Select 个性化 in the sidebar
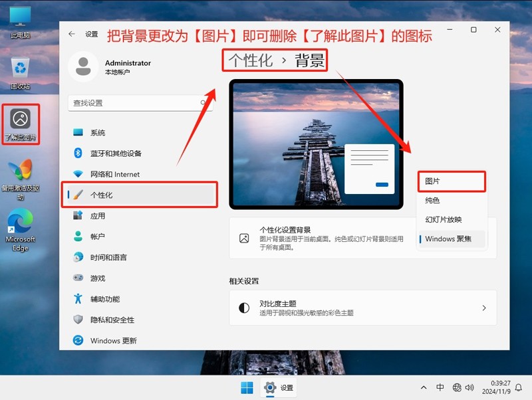 tap(101, 195)
